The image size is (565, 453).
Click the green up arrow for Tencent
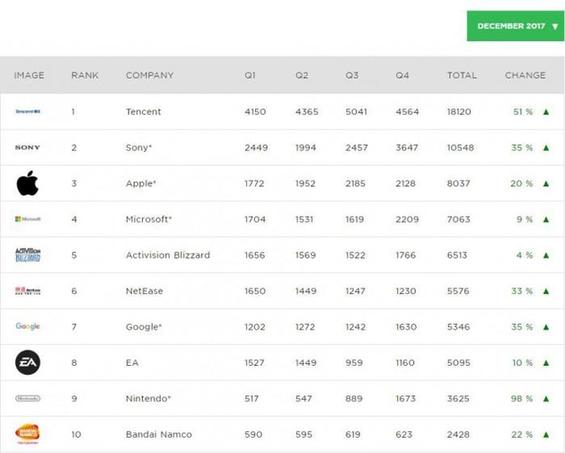tap(546, 112)
